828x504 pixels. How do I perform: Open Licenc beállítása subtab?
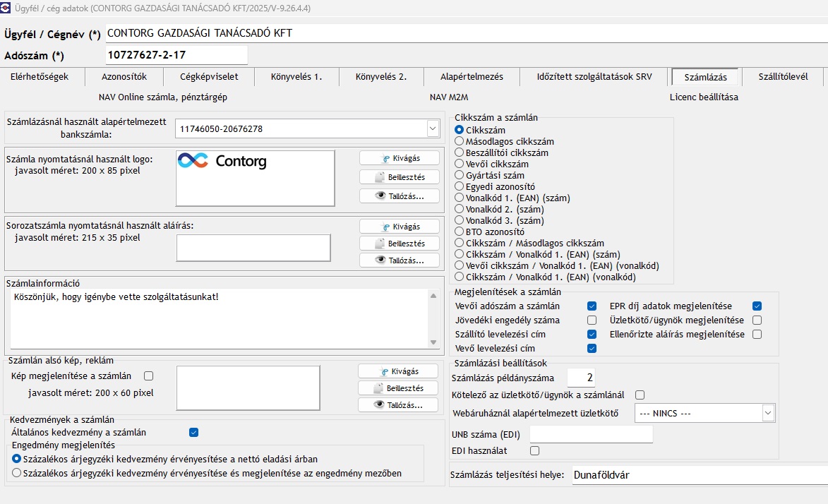(x=704, y=97)
